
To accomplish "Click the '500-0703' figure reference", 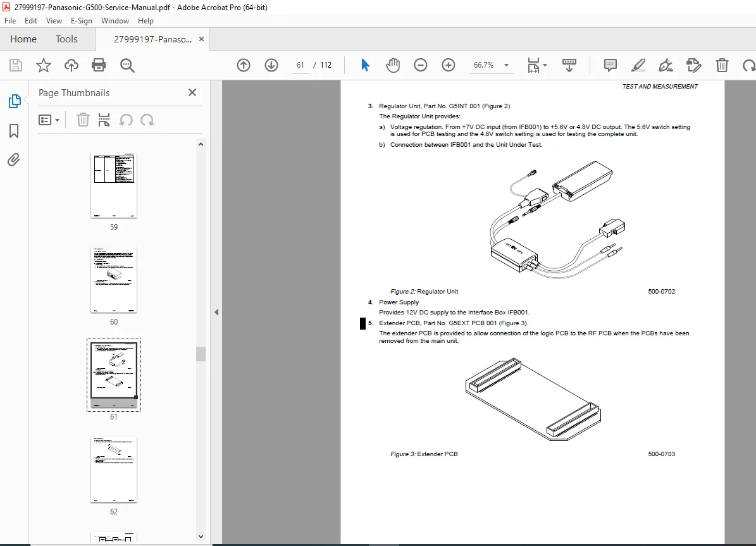I will (x=662, y=454).
